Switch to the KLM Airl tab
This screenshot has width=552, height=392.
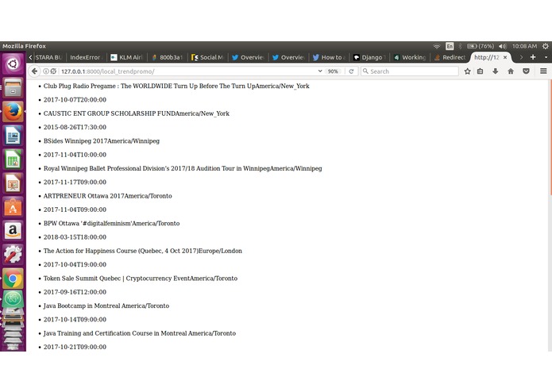click(x=127, y=57)
